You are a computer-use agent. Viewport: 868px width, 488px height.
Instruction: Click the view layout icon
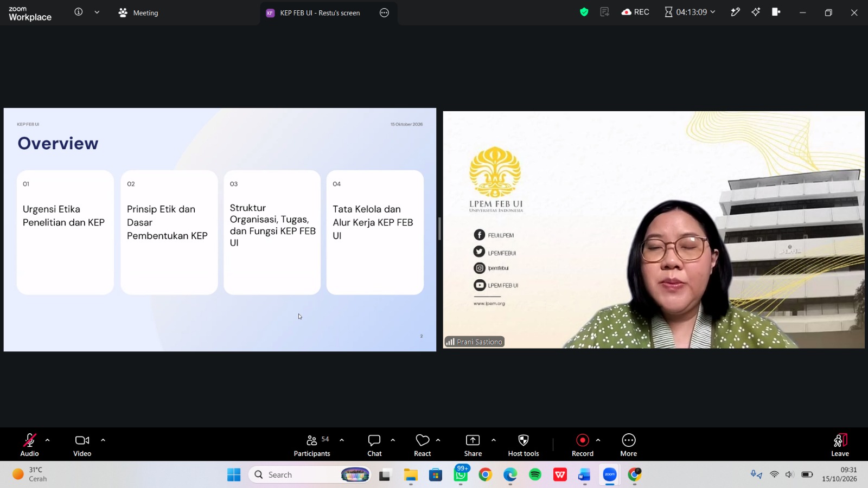776,12
